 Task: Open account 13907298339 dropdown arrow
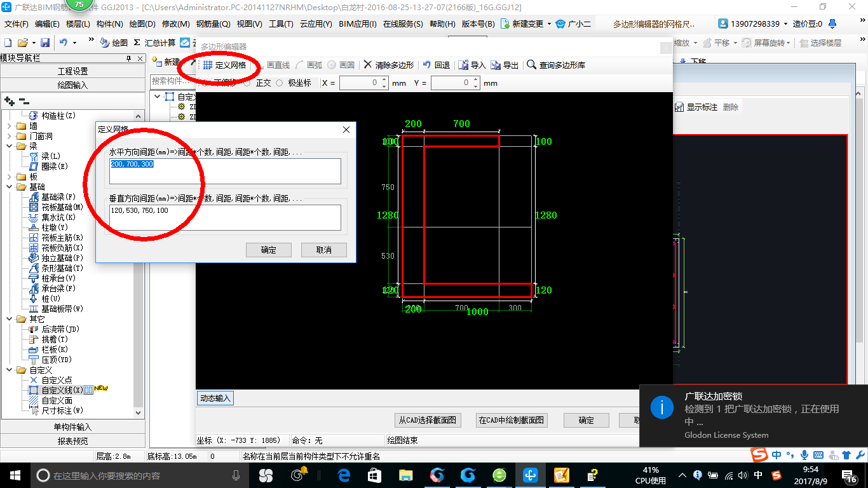pos(785,24)
